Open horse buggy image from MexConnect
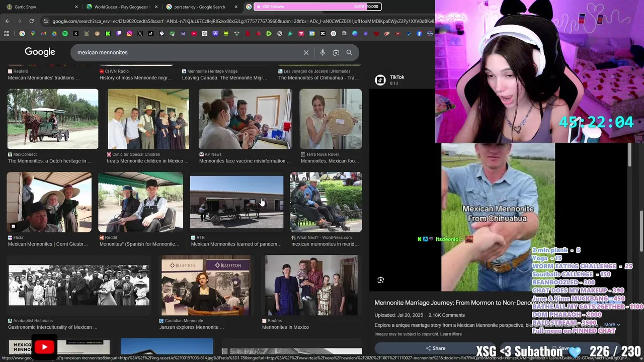 tap(53, 119)
